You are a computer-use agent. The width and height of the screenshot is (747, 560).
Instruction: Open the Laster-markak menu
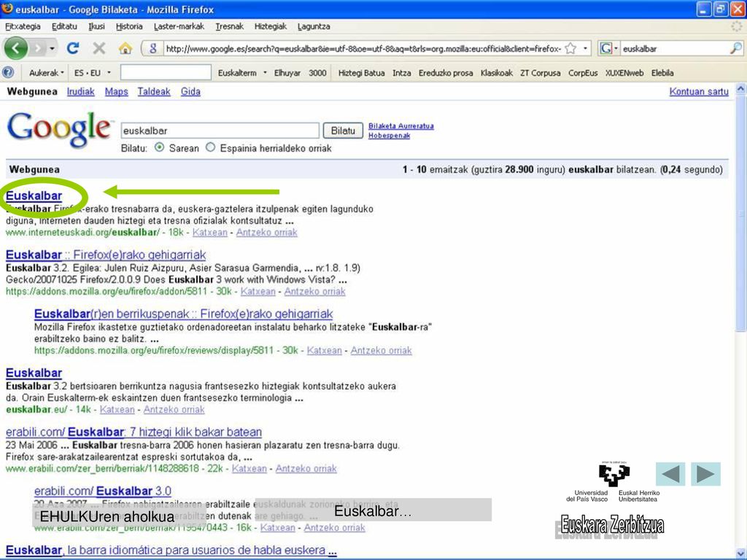[x=179, y=26]
